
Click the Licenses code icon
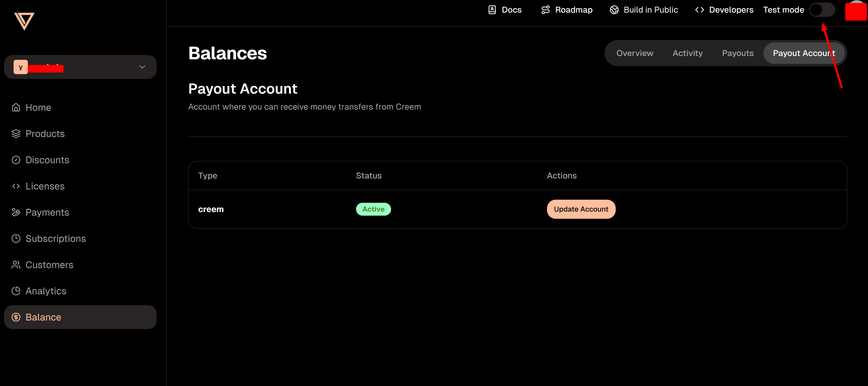[x=16, y=186]
